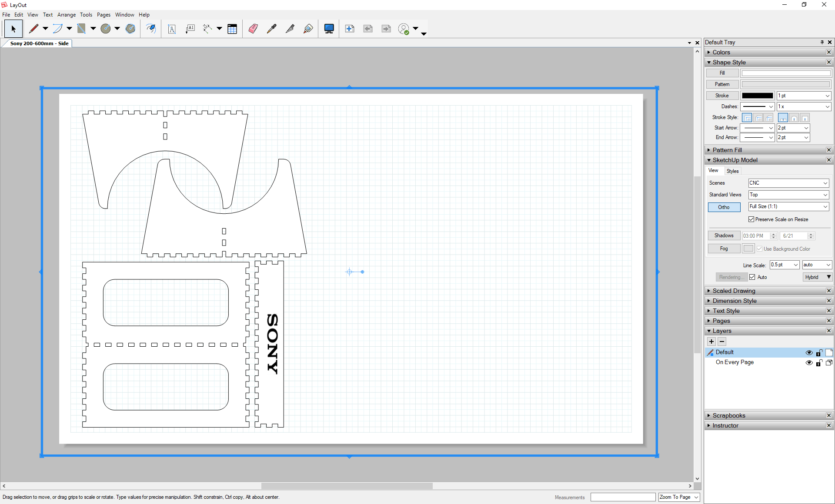Click the Ortho button

[724, 207]
